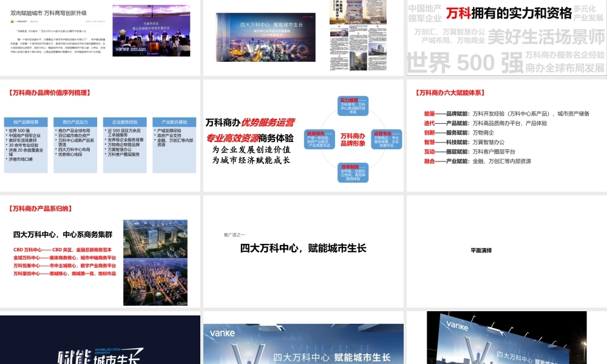Click the aerial night city render image

155,282
